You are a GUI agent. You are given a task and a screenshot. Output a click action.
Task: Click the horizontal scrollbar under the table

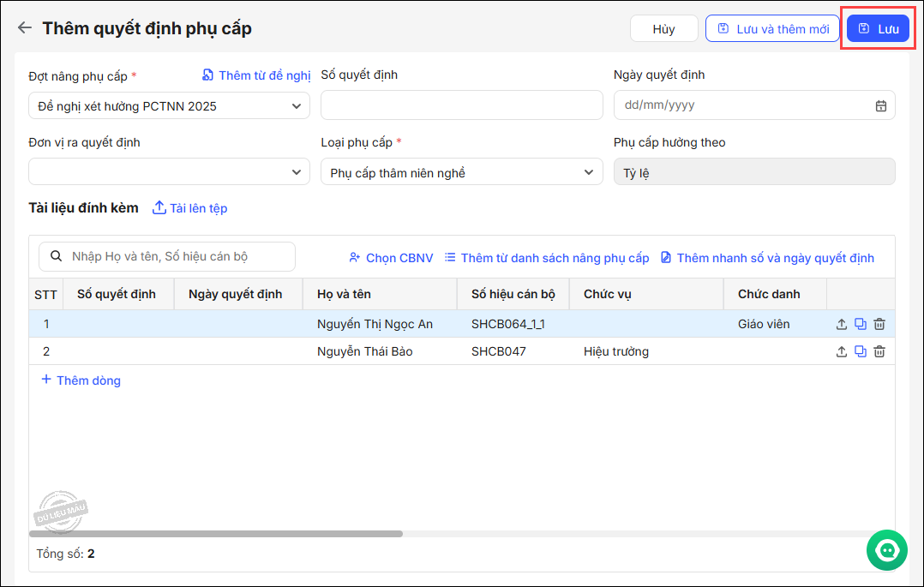click(216, 533)
